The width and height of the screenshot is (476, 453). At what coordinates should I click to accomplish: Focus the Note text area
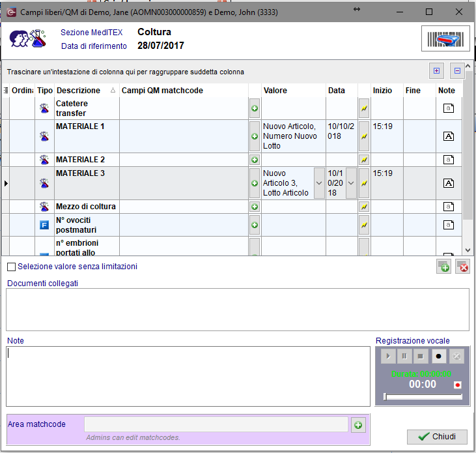click(188, 376)
